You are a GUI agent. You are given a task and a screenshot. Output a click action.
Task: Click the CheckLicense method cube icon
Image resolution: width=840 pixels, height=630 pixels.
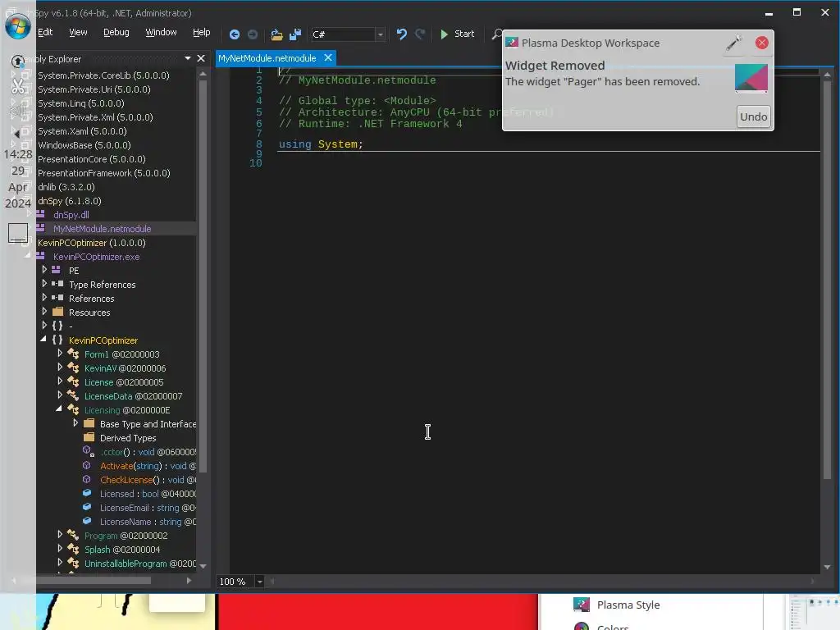pyautogui.click(x=87, y=479)
